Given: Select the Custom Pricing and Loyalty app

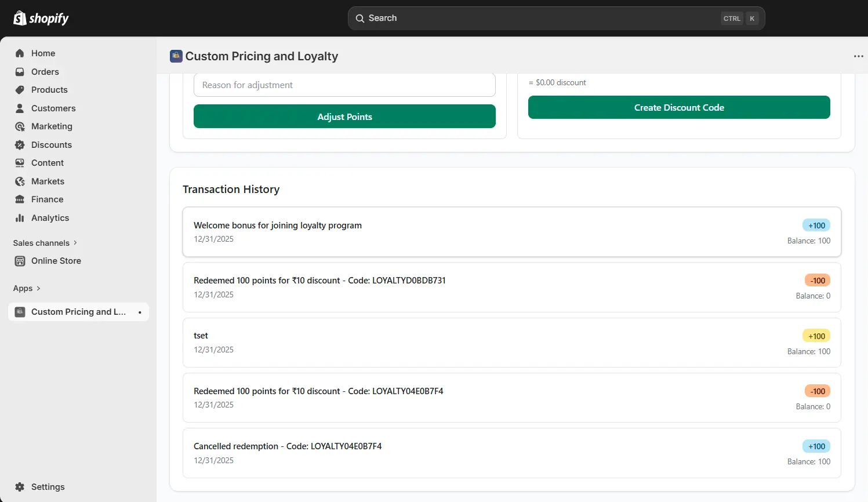Looking at the screenshot, I should pyautogui.click(x=78, y=311).
